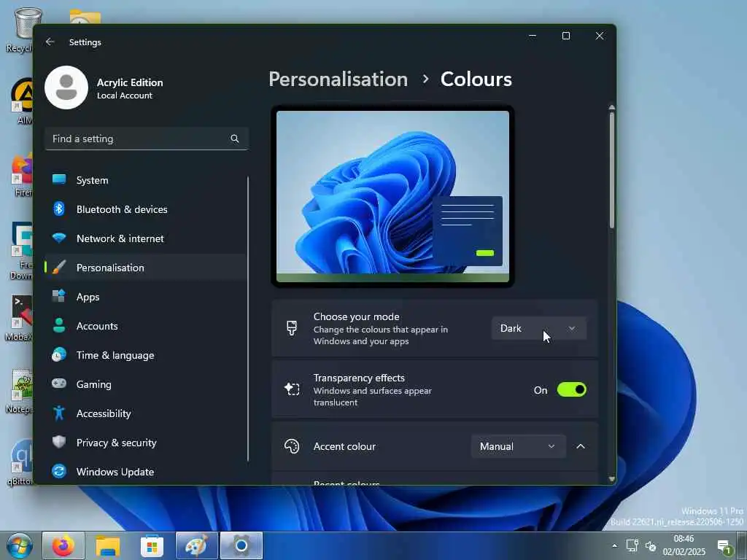Open the Paint app taskbar button
The height and width of the screenshot is (560, 747).
tap(196, 545)
